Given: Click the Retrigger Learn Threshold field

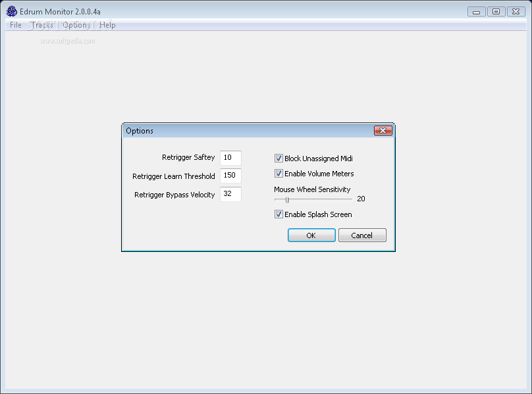Looking at the screenshot, I should 230,176.
